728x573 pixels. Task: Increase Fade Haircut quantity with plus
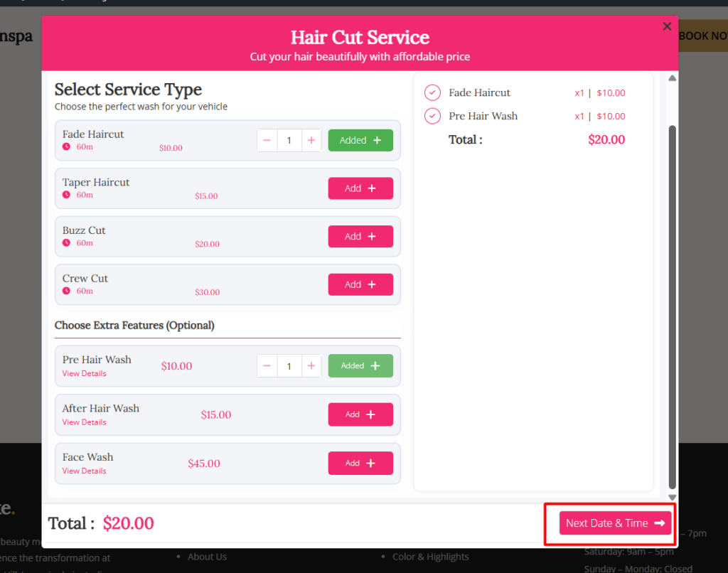(311, 140)
